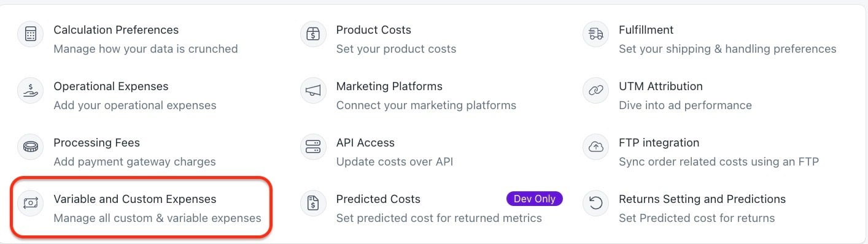This screenshot has height=244, width=868.
Task: Click "Add payment gateway charges" text
Action: pos(134,162)
